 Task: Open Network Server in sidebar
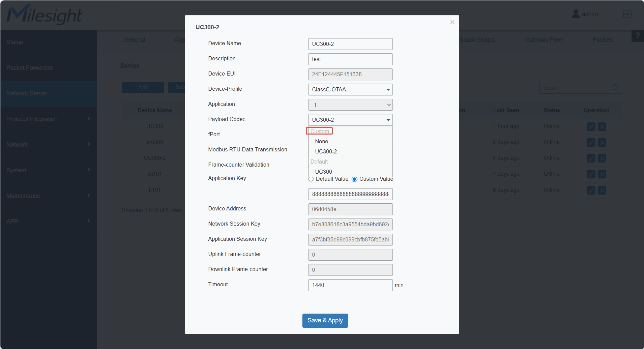pos(49,93)
